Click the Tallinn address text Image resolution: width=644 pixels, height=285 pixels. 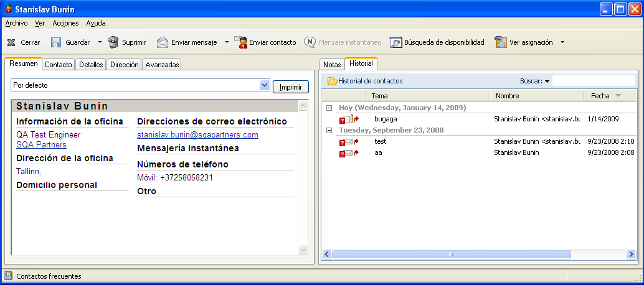pos(29,171)
